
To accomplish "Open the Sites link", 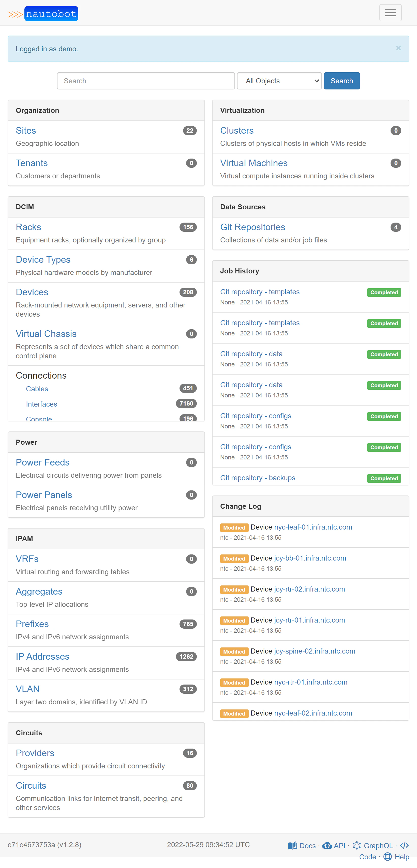I will tap(26, 131).
